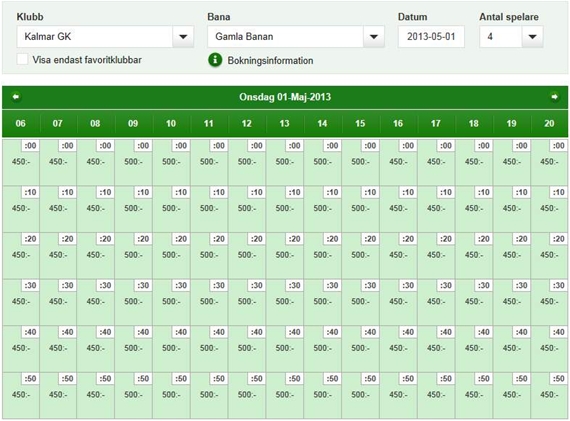Book the 09:10 tee time for 500:-
This screenshot has height=421, width=570.
[x=133, y=209]
